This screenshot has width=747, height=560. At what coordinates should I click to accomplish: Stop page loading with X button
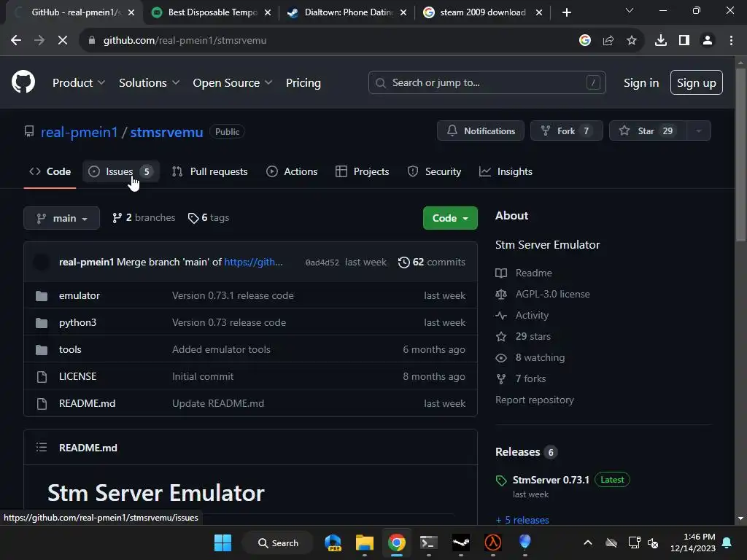click(63, 41)
